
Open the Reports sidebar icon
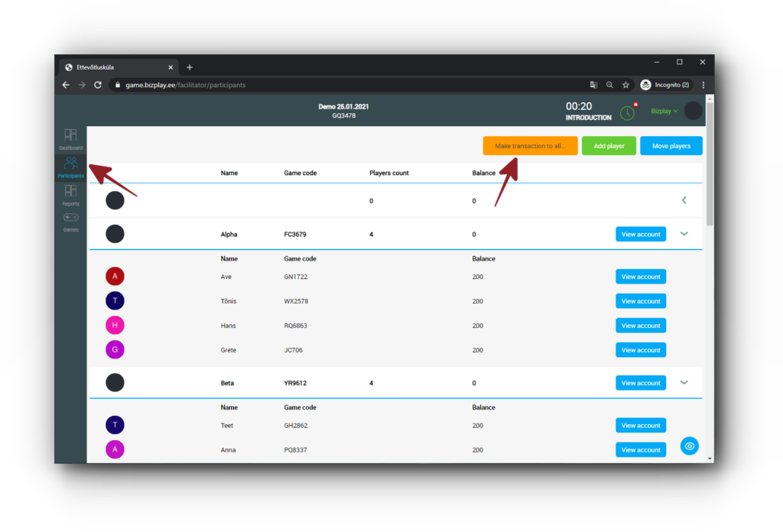point(70,194)
